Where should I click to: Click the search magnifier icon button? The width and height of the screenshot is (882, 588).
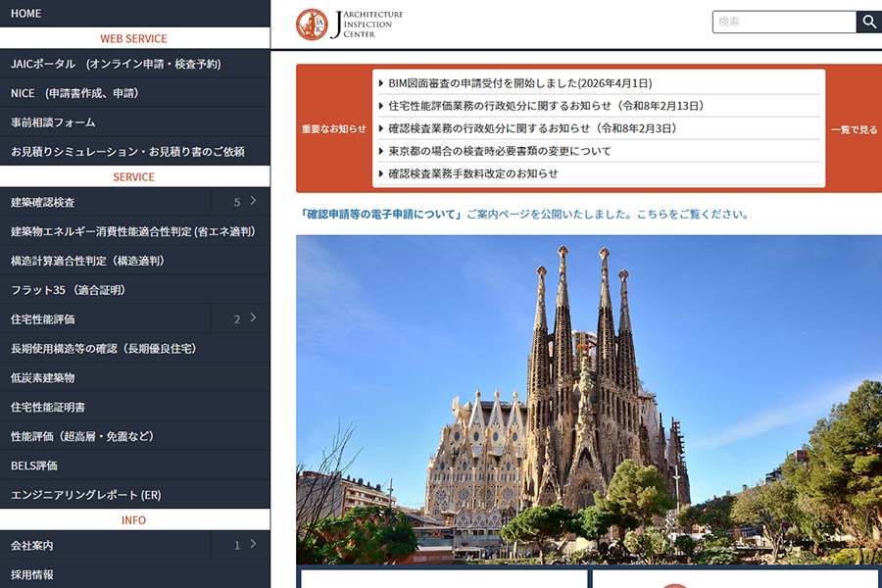[x=868, y=22]
